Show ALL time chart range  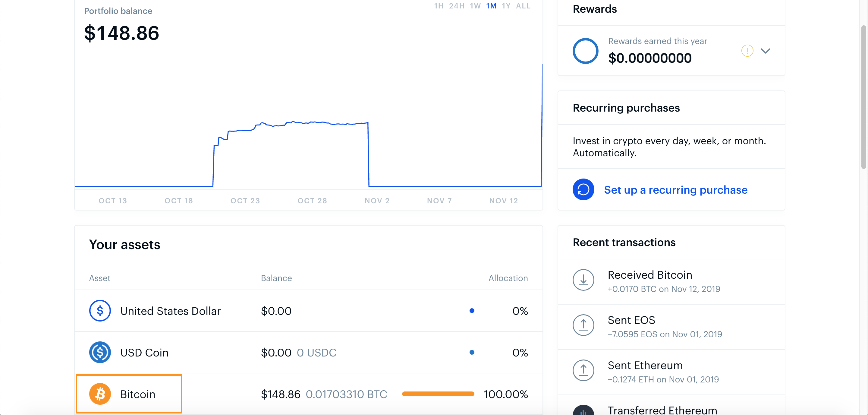pyautogui.click(x=523, y=6)
